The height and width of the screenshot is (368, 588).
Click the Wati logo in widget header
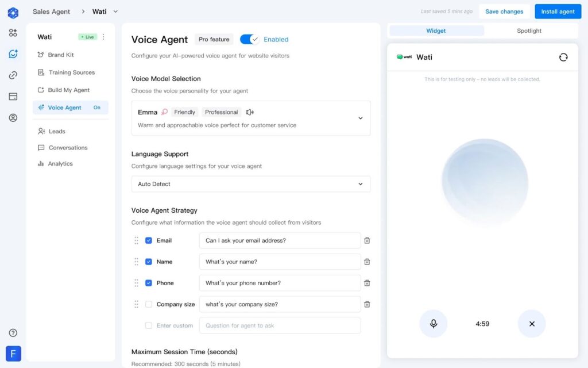[404, 57]
